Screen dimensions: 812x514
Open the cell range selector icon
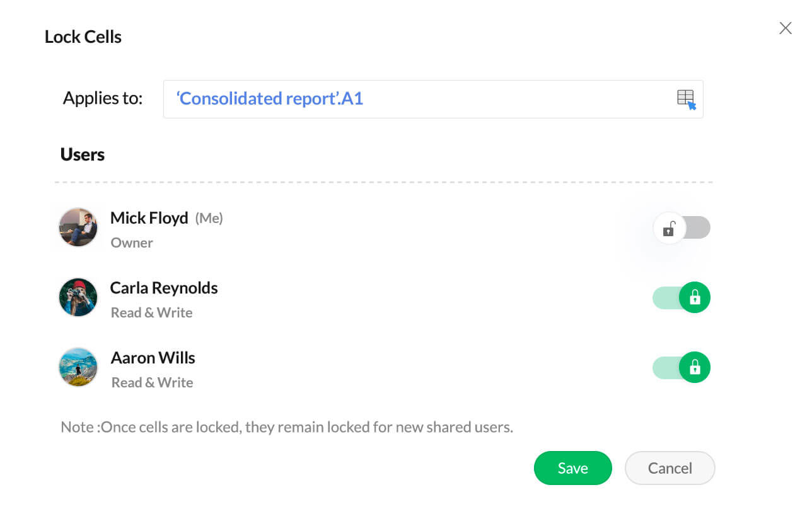[x=687, y=98]
